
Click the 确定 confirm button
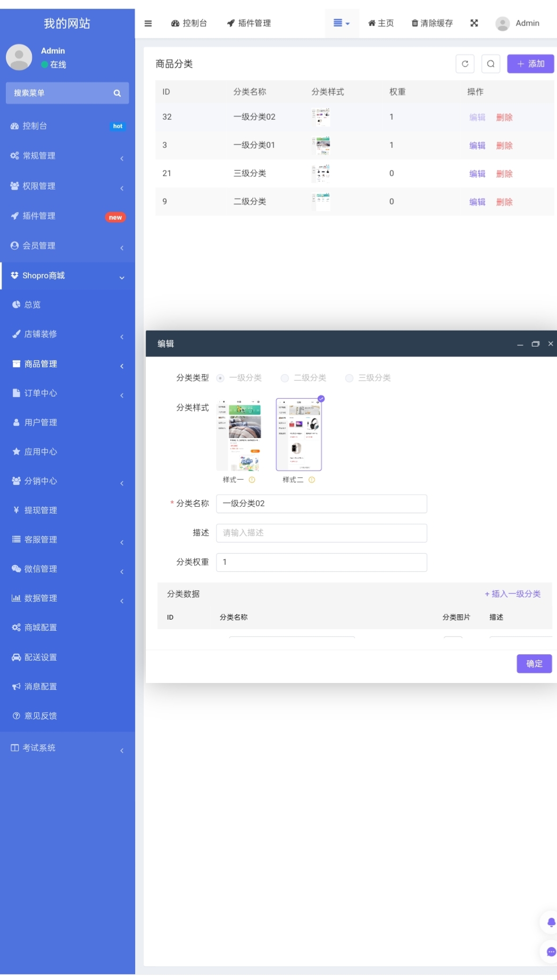[x=534, y=664]
